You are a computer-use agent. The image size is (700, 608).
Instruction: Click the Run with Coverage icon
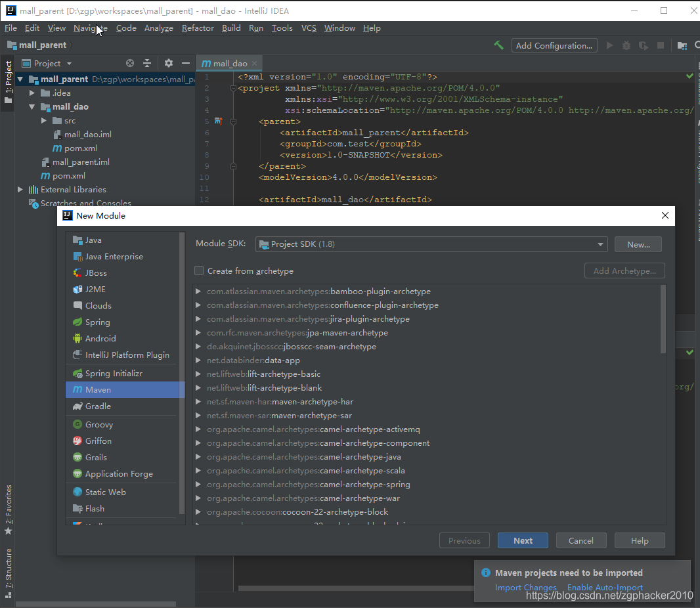tap(644, 45)
